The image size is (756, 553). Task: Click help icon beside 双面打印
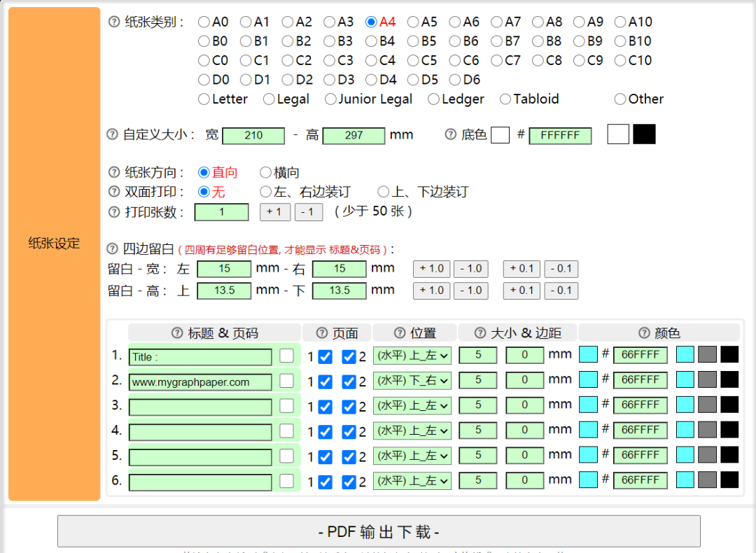click(x=114, y=192)
